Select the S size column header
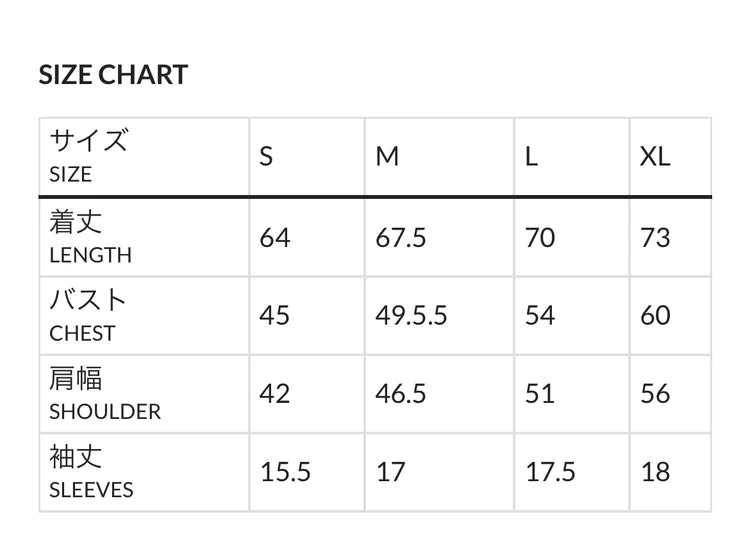The height and width of the screenshot is (537, 750). pyautogui.click(x=266, y=157)
